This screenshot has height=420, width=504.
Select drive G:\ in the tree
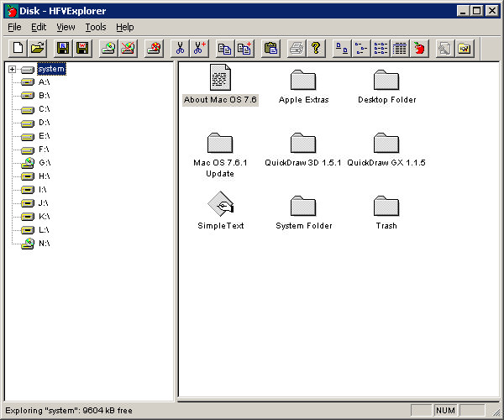coord(44,162)
